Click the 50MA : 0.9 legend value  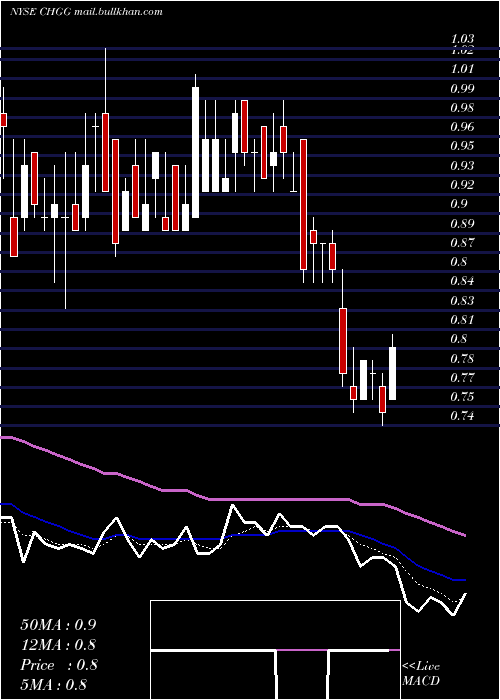[58, 625]
